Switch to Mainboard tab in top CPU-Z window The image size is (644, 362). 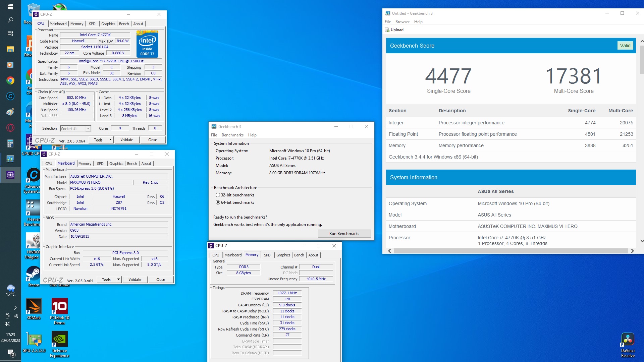(x=58, y=24)
